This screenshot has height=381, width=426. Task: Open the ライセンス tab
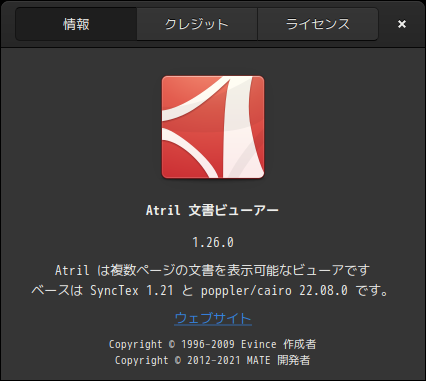click(318, 24)
